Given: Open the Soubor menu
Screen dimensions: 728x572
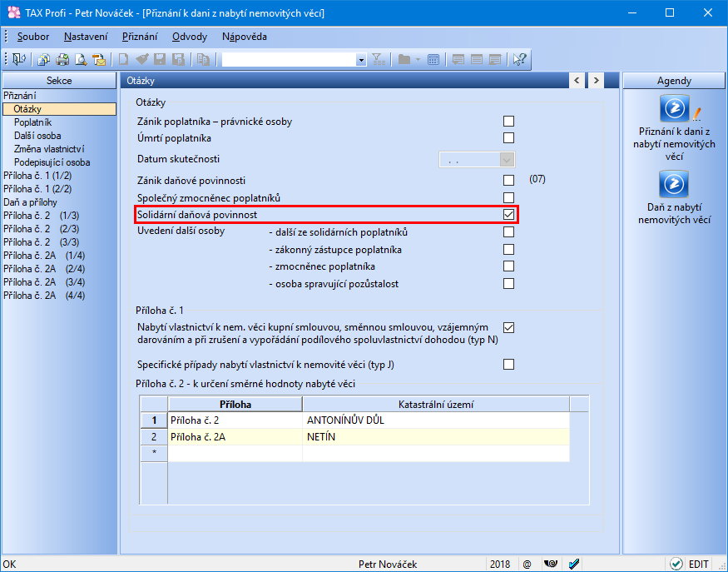Looking at the screenshot, I should tap(33, 37).
